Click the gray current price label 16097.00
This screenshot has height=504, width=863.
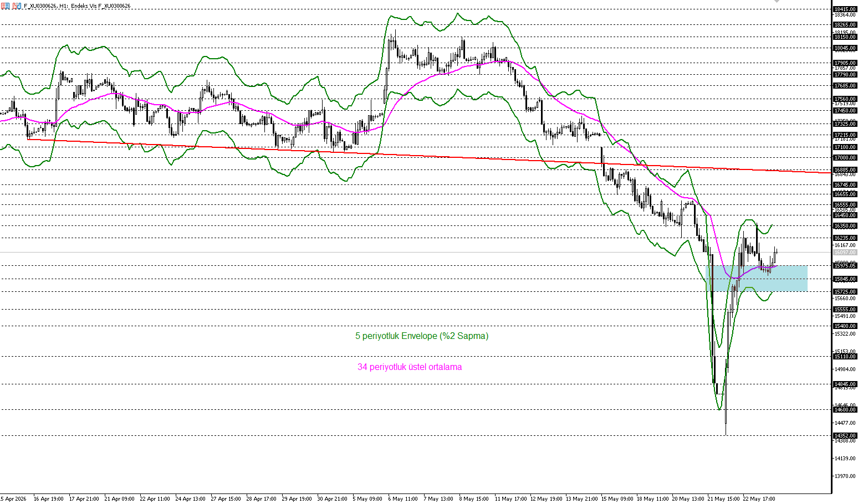pyautogui.click(x=845, y=253)
